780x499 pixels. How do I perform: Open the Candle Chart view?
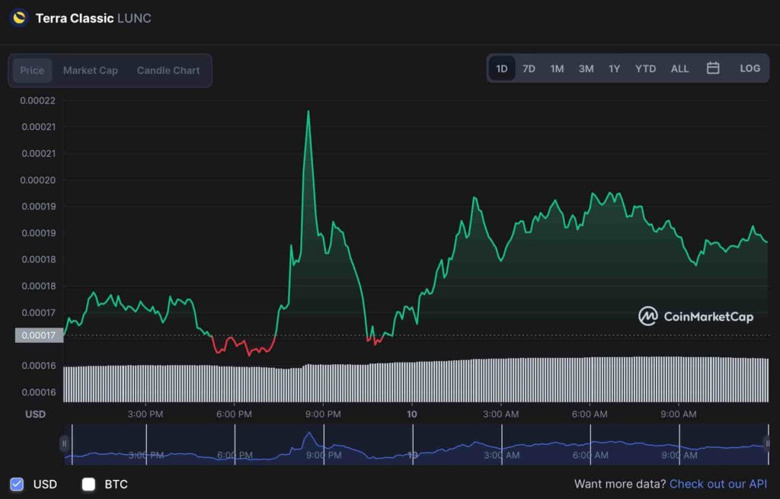(x=168, y=71)
